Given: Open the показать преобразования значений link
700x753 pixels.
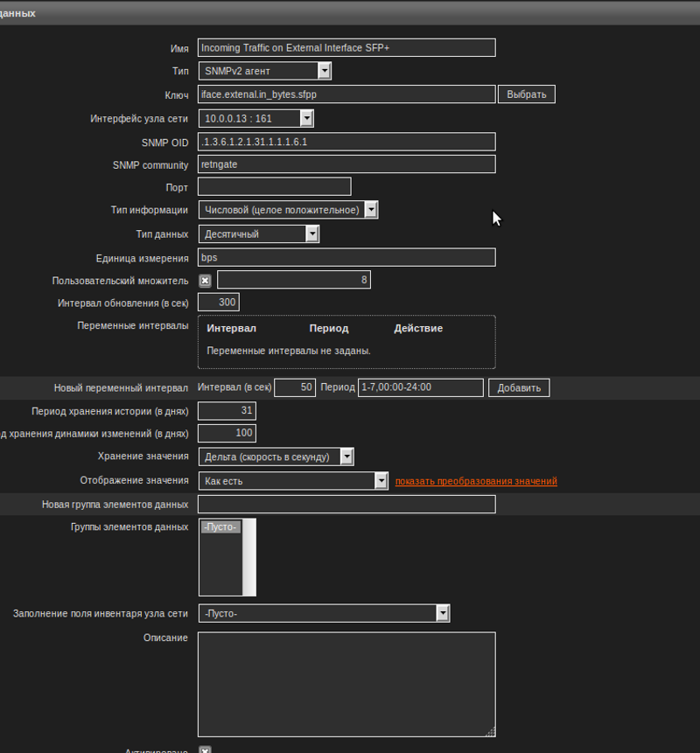Looking at the screenshot, I should [x=476, y=481].
